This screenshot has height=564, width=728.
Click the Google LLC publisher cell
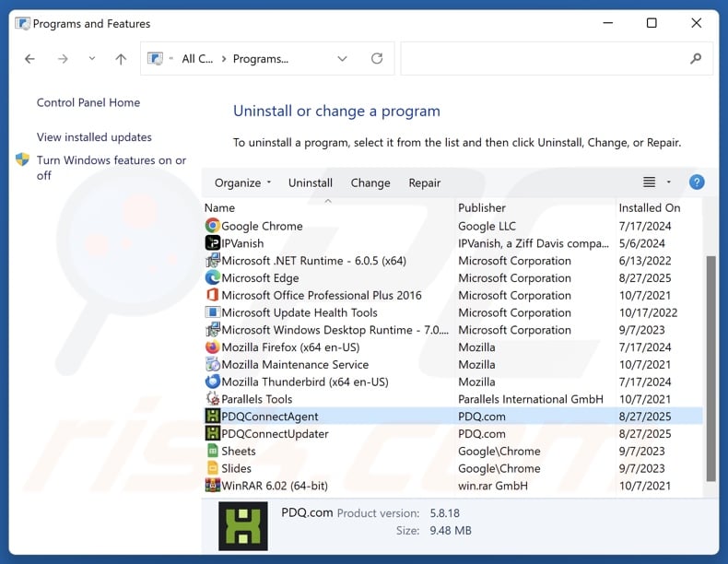487,226
